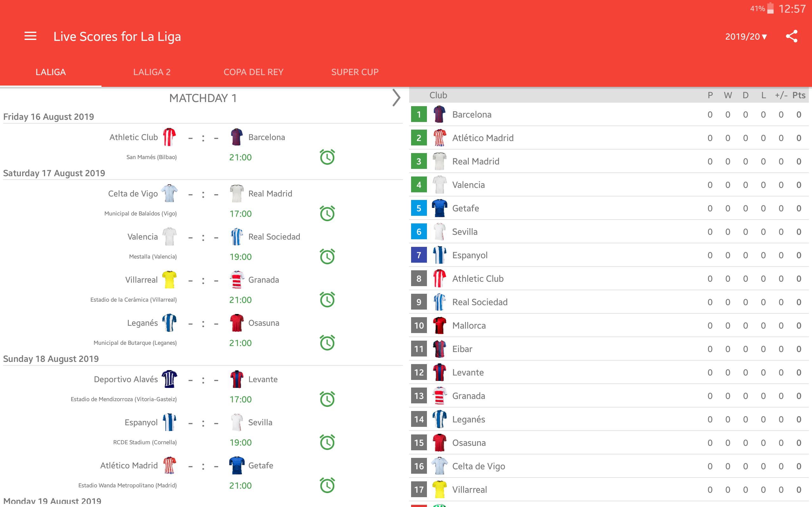Click the Barcelona jersey icon in the standings

point(438,114)
